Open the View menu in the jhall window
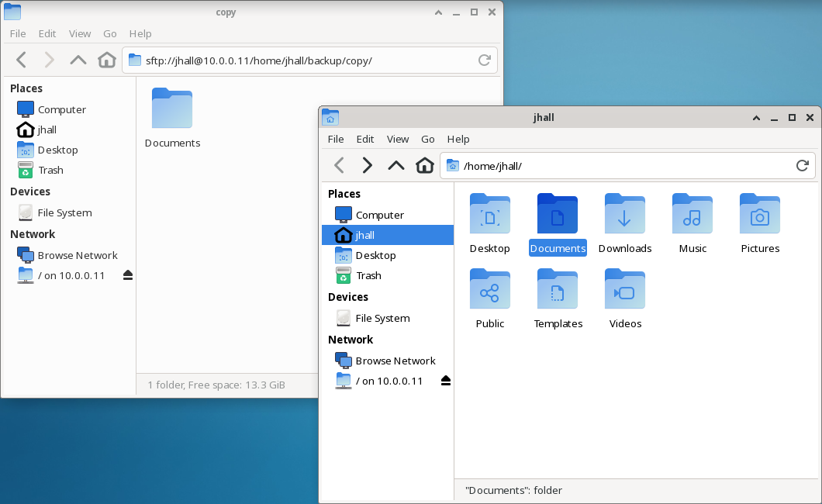The height and width of the screenshot is (504, 822). point(398,139)
